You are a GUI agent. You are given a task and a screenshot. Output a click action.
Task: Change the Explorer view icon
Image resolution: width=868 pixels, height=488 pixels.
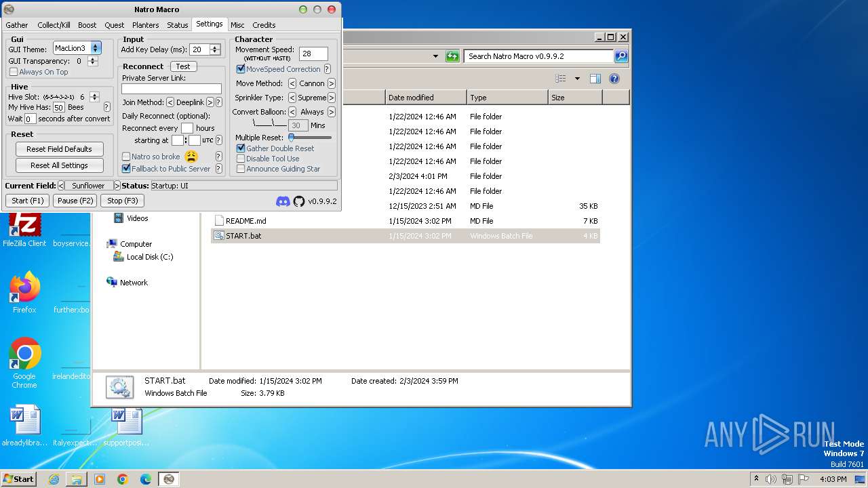560,79
